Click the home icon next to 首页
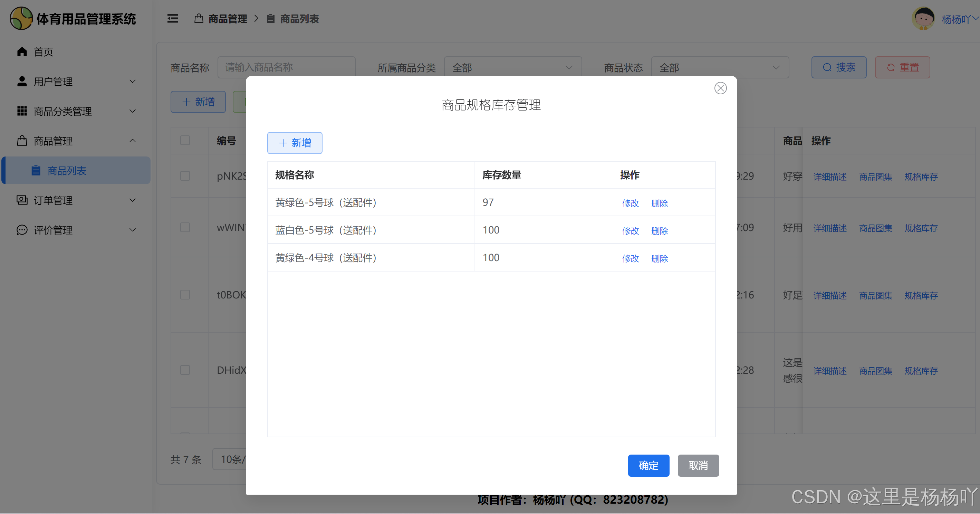The width and height of the screenshot is (980, 514). pyautogui.click(x=22, y=51)
